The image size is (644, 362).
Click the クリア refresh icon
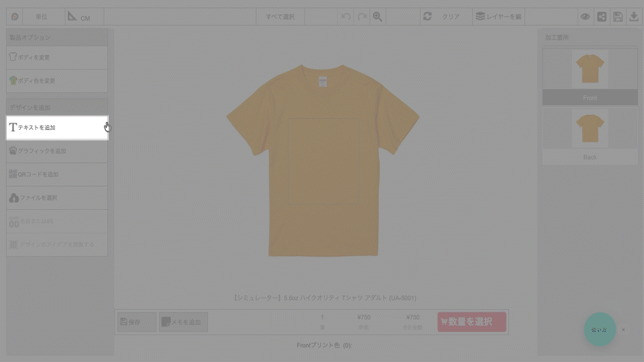point(428,17)
